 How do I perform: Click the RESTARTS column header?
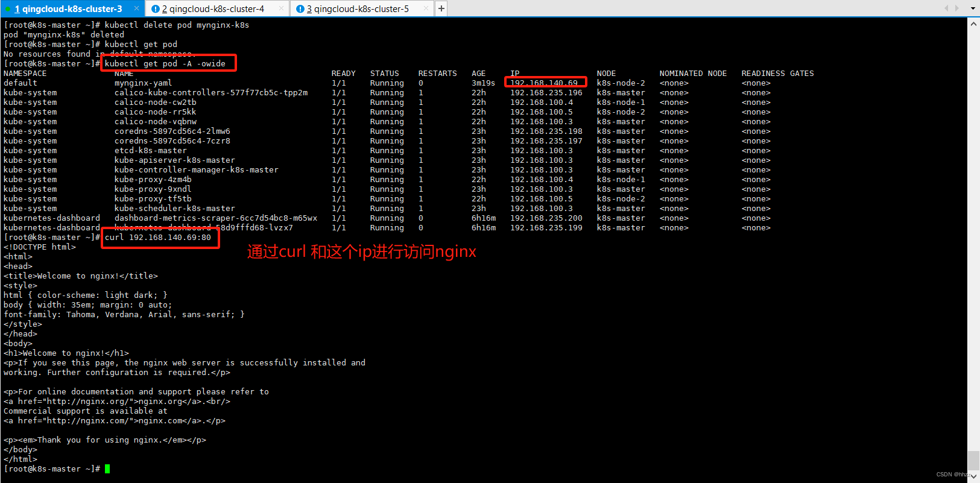point(437,74)
